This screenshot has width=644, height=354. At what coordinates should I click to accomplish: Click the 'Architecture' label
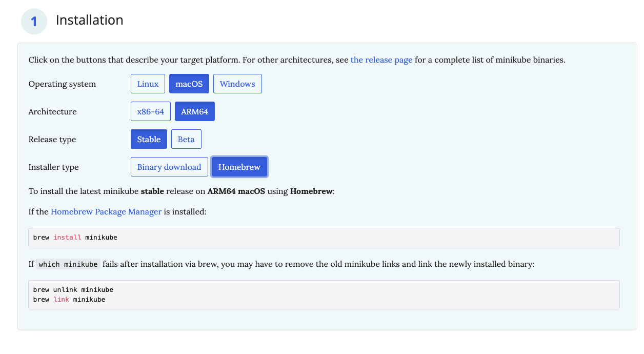click(x=53, y=111)
